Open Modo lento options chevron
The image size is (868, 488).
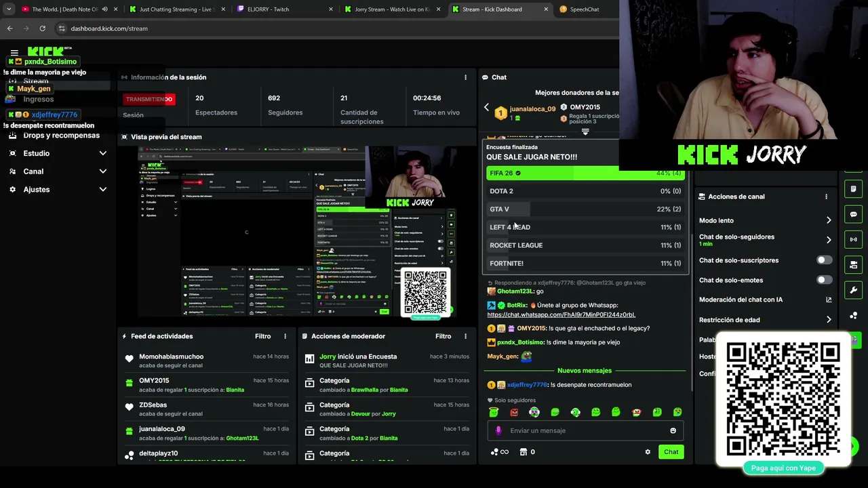pos(829,220)
